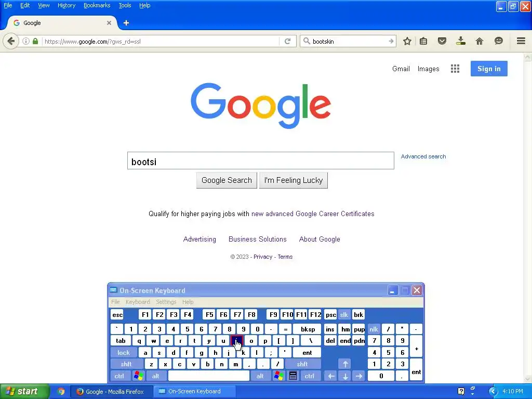Open Firefox Bookmarks menu
This screenshot has height=399, width=532.
(97, 5)
